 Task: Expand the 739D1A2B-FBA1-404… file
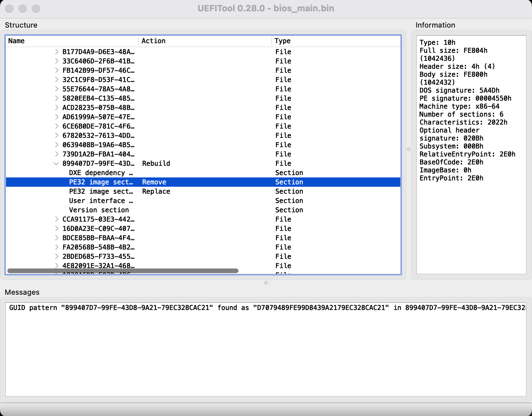tap(57, 154)
